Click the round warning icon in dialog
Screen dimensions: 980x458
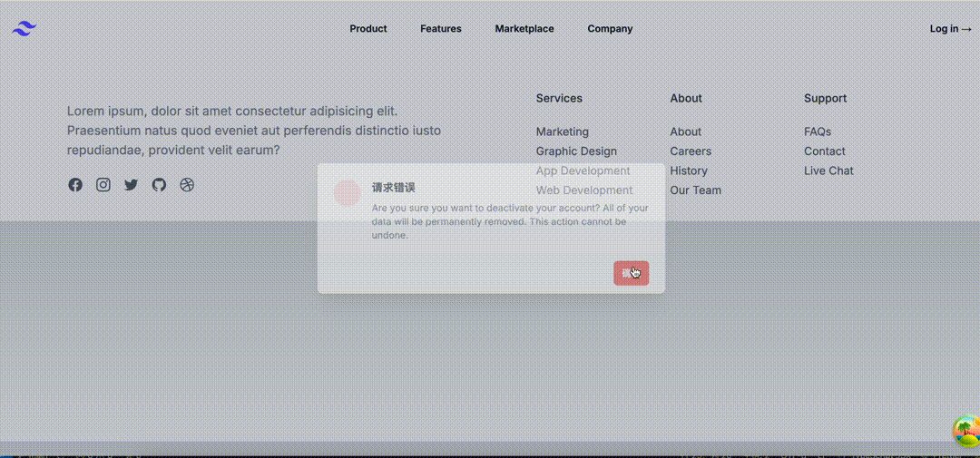click(x=347, y=192)
